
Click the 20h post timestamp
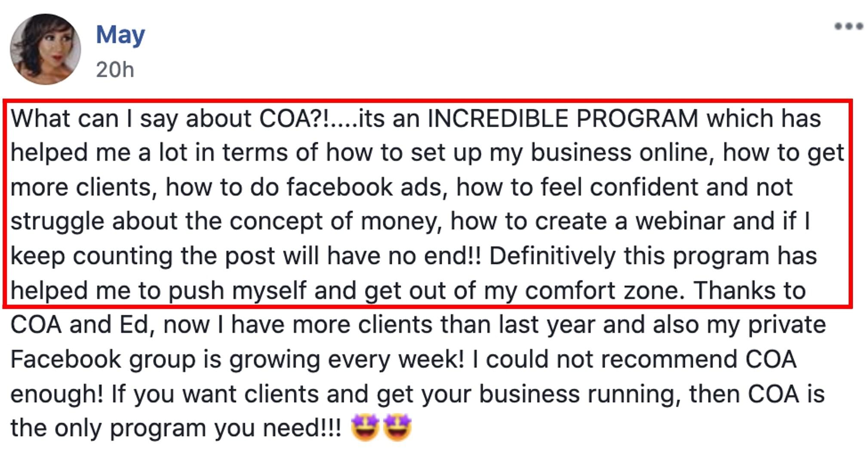click(115, 70)
